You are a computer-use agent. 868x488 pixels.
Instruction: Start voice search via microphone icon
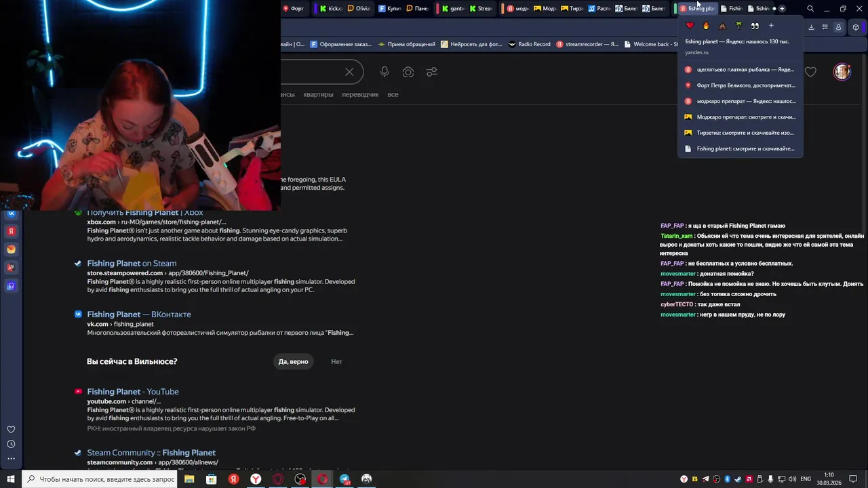[x=384, y=72]
